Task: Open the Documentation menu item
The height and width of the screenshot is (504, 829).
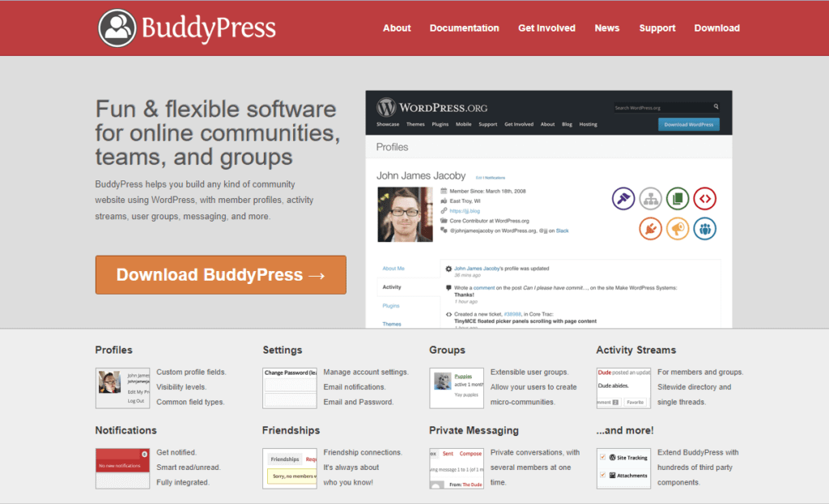Action: coord(464,28)
